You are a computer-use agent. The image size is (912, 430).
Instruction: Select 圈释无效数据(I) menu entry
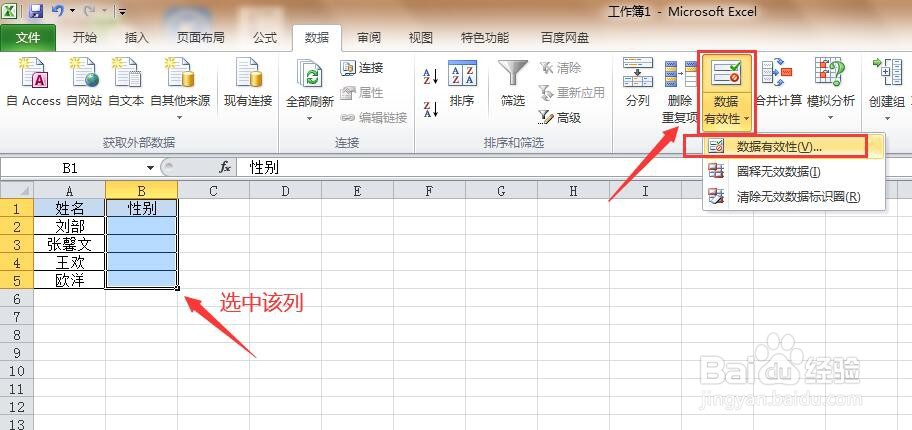793,172
